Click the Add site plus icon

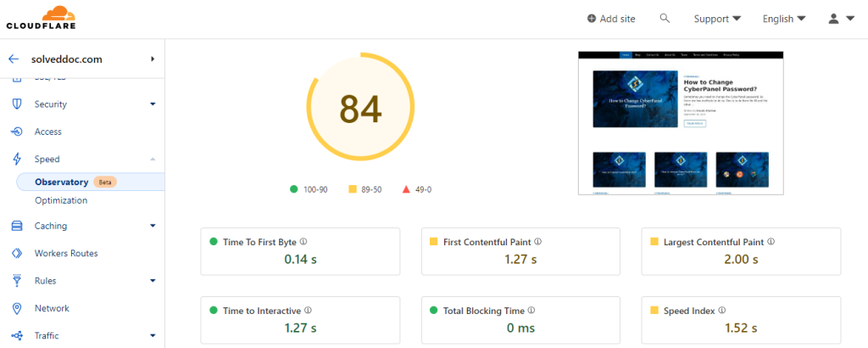pos(592,19)
